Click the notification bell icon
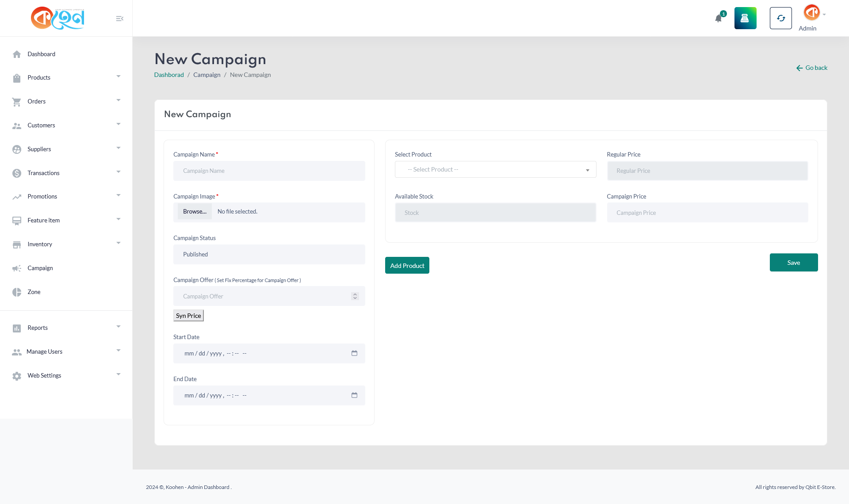 tap(719, 19)
